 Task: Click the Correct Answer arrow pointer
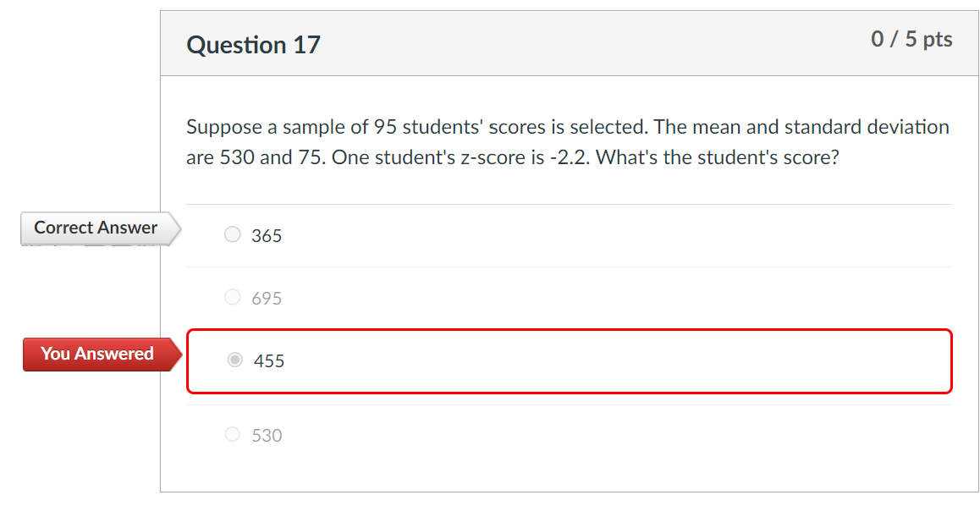click(x=175, y=228)
